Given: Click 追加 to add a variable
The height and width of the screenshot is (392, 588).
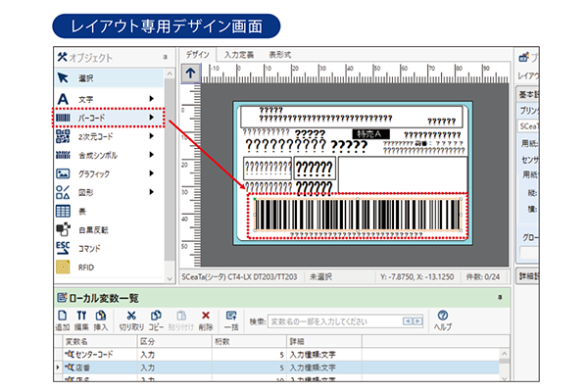Looking at the screenshot, I should (x=62, y=319).
